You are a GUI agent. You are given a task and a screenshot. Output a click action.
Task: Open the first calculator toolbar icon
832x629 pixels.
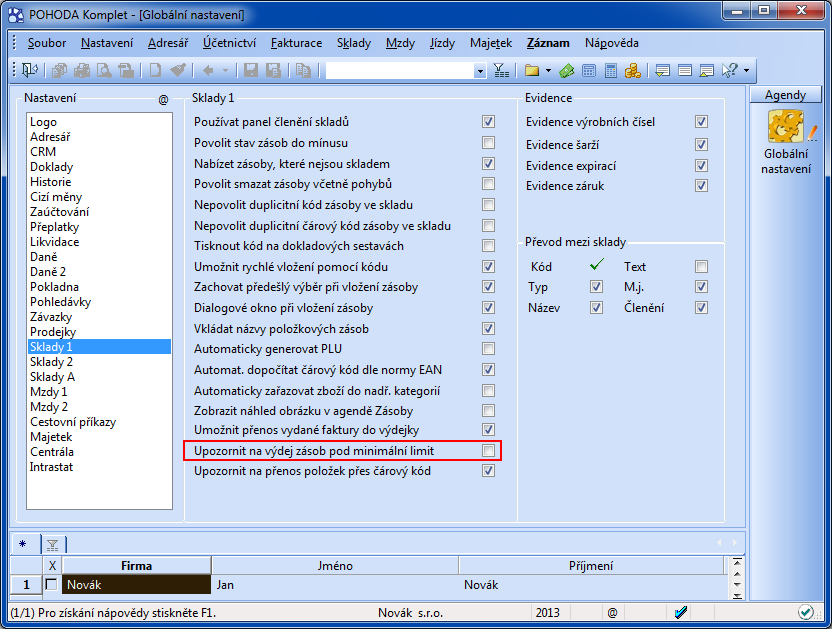[x=589, y=70]
